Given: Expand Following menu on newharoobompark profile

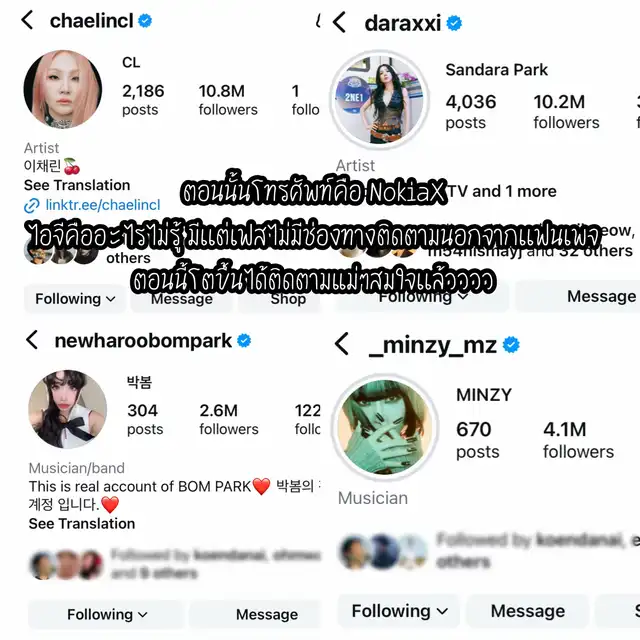Looking at the screenshot, I should coord(107,614).
